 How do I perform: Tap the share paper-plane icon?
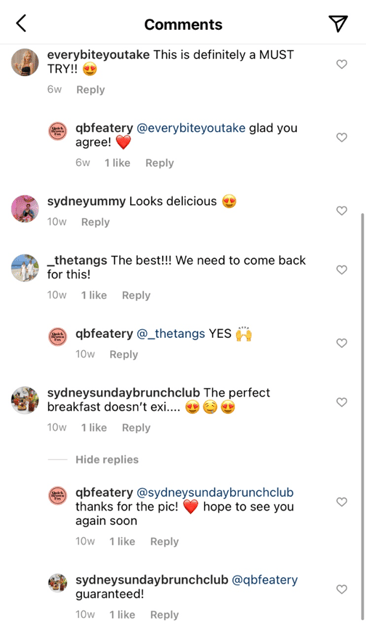pyautogui.click(x=338, y=24)
